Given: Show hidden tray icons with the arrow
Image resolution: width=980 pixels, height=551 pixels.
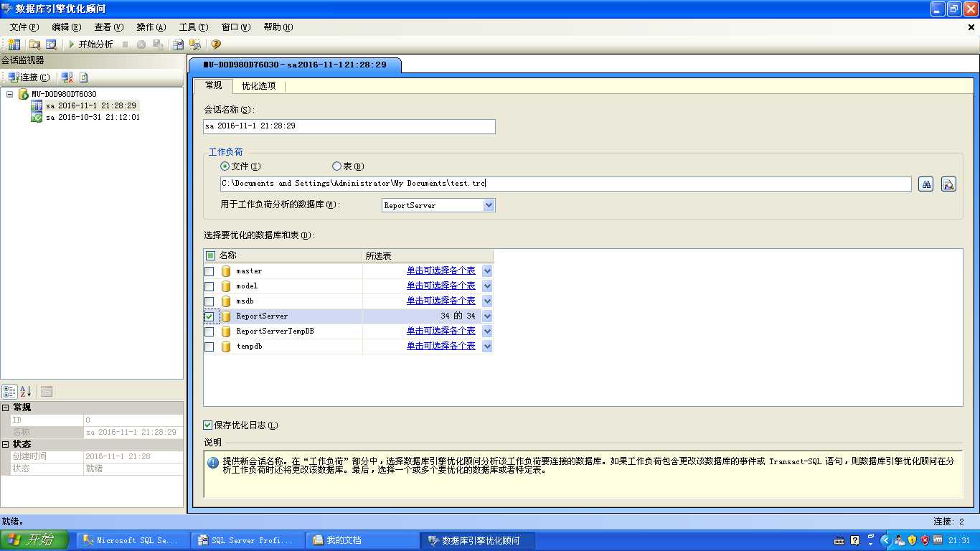Looking at the screenshot, I should 885,540.
